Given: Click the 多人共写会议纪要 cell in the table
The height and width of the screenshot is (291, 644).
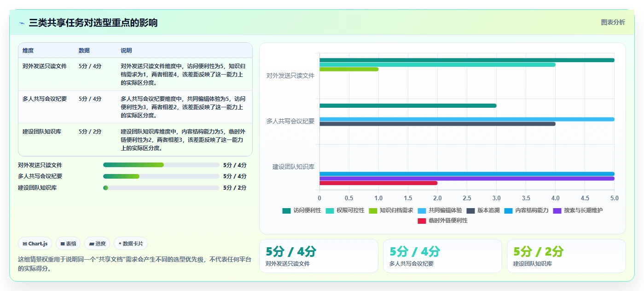Looking at the screenshot, I should coord(45,99).
